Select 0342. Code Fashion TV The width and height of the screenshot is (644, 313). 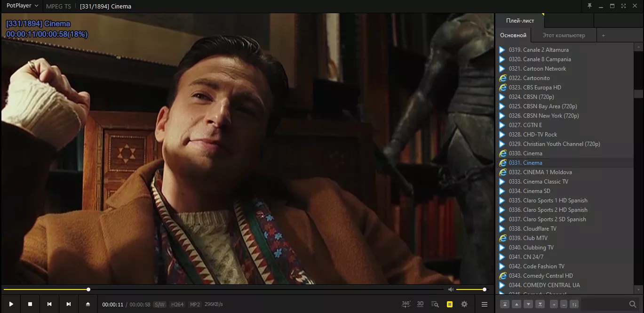pos(565,266)
